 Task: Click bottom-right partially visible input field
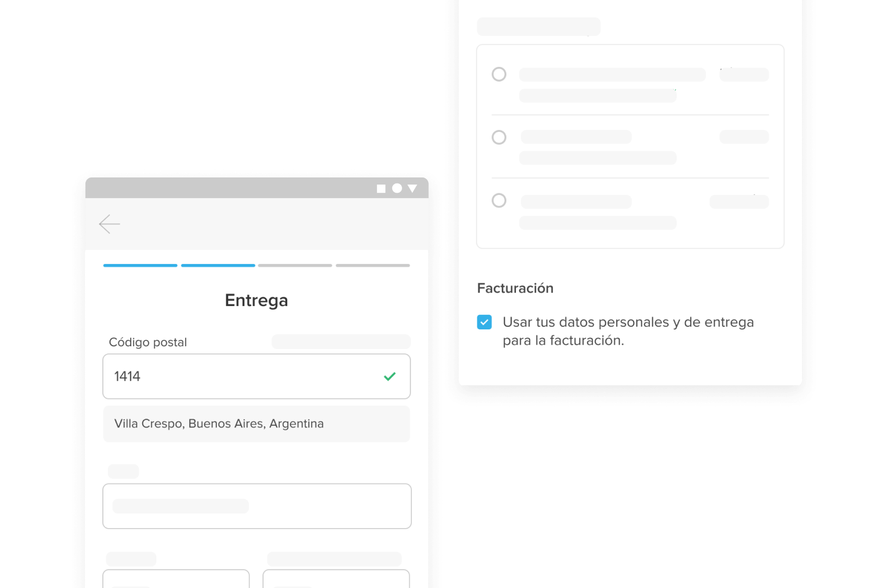click(x=336, y=579)
